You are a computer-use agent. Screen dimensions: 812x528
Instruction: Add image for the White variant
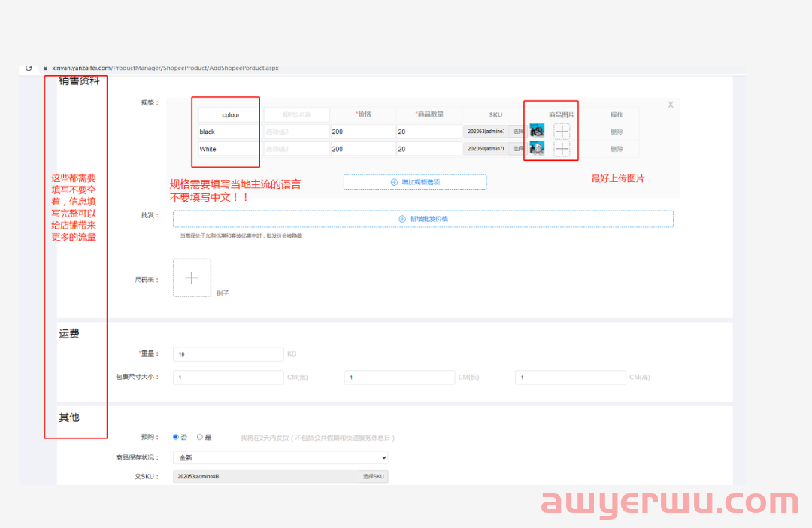click(x=562, y=149)
